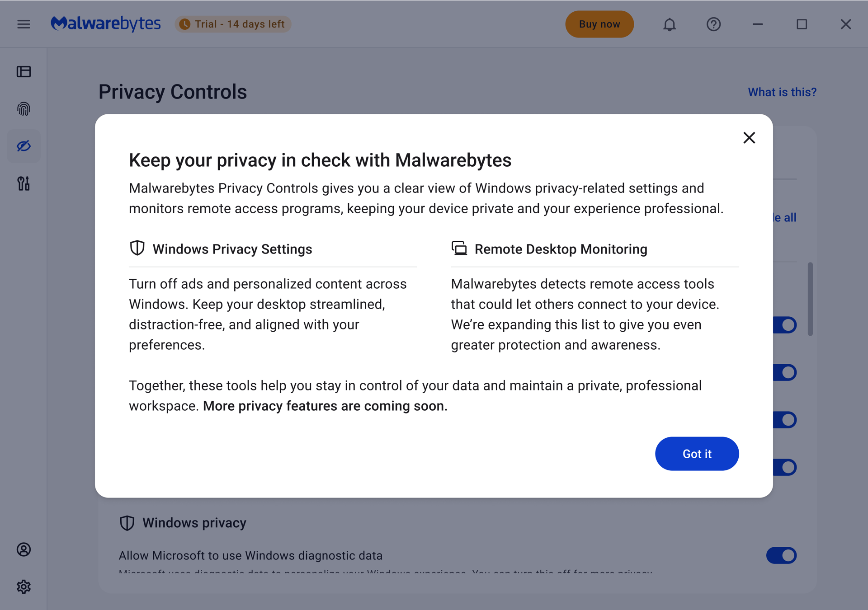868x610 pixels.
Task: Open Privacy Controls via eye-slash sidebar icon
Action: [x=24, y=146]
